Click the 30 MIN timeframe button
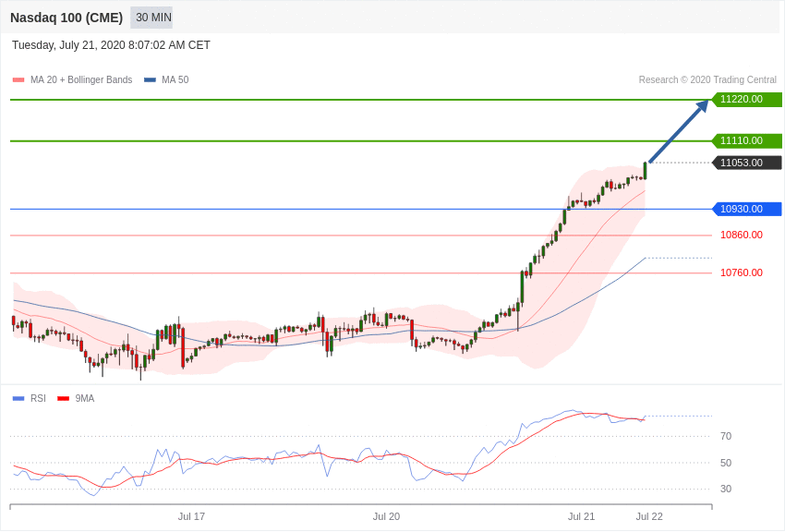 click(x=153, y=18)
